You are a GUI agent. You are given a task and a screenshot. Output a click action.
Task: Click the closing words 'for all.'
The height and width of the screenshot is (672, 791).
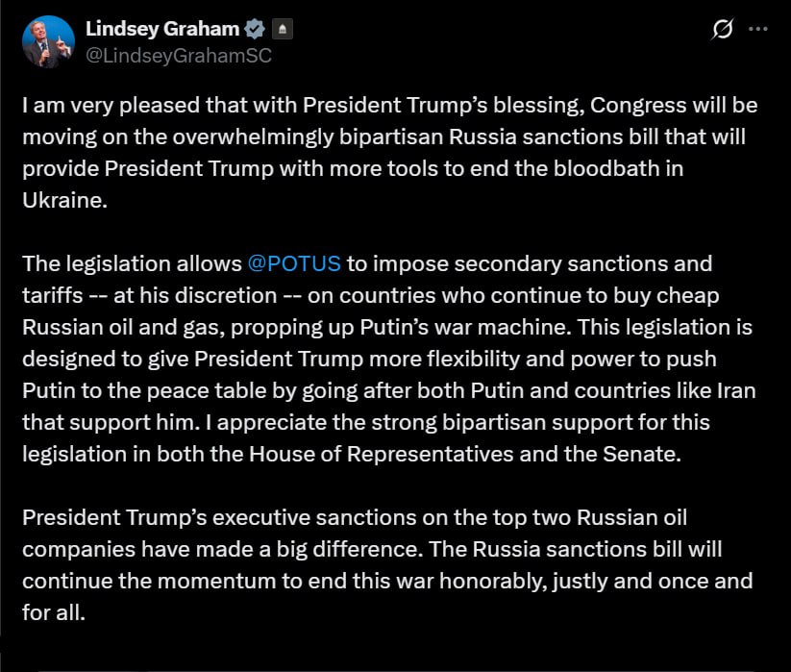pyautogui.click(x=54, y=611)
